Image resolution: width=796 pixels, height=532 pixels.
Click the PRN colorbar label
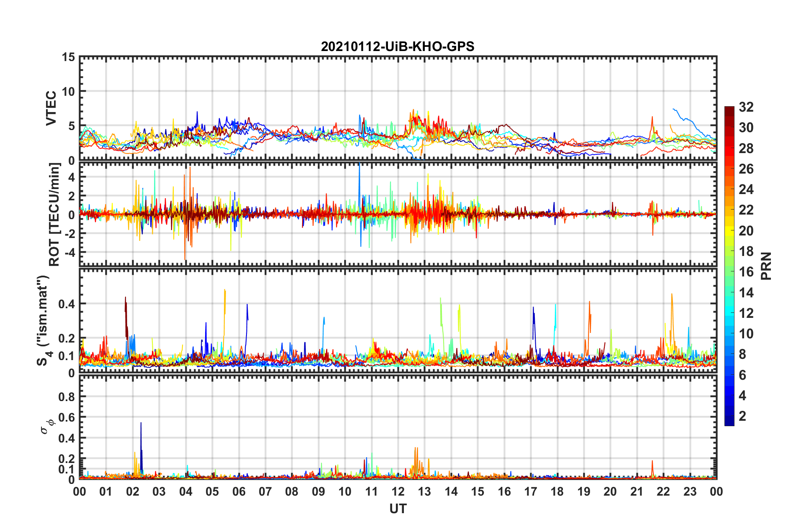[766, 266]
